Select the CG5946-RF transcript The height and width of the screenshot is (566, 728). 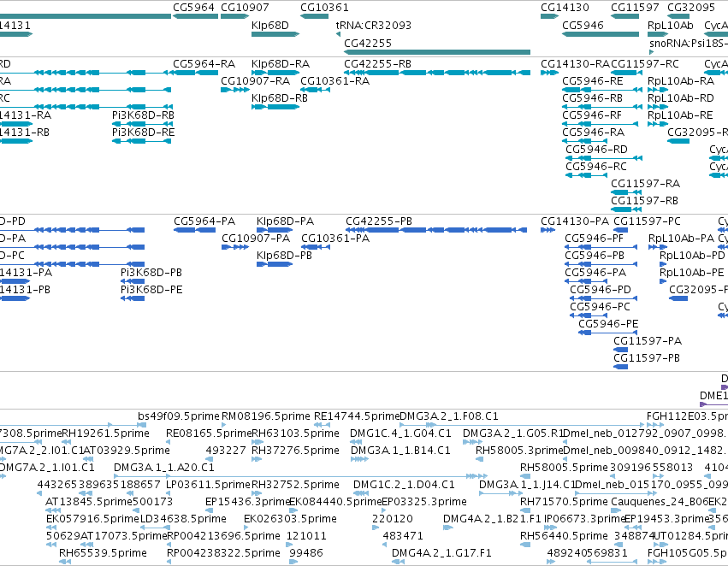point(601,124)
